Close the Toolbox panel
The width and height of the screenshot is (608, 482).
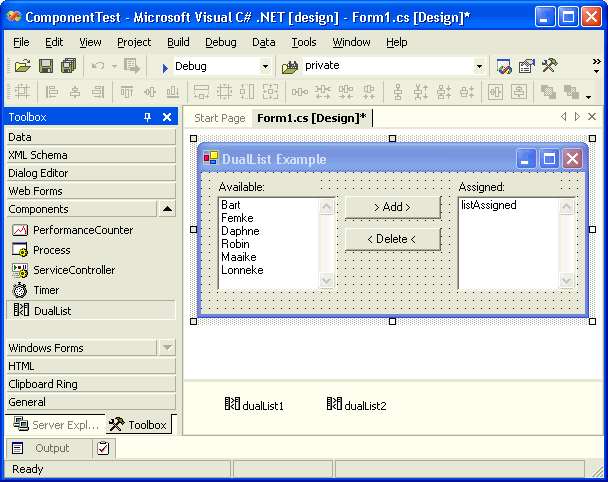(x=167, y=117)
